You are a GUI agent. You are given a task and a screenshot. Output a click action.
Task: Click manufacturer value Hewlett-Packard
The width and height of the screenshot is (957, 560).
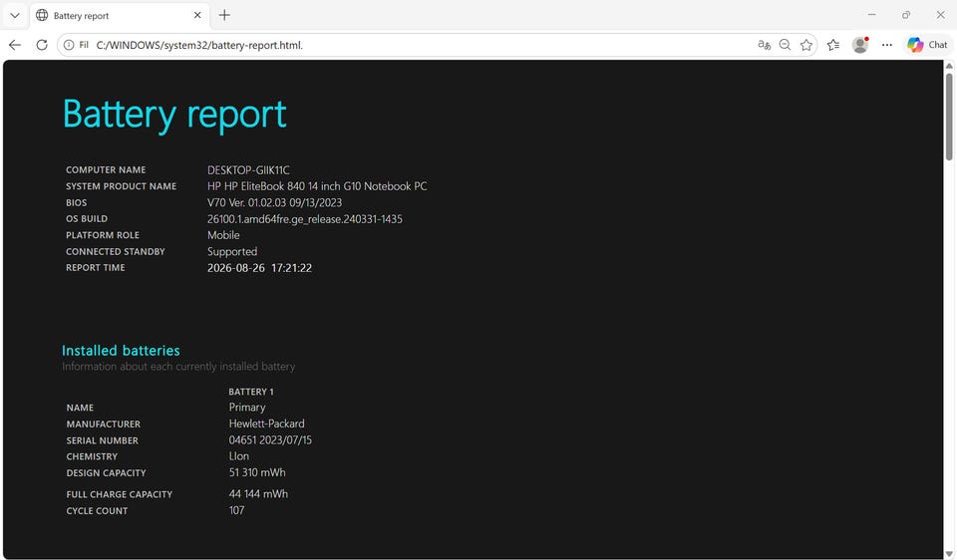pos(267,423)
